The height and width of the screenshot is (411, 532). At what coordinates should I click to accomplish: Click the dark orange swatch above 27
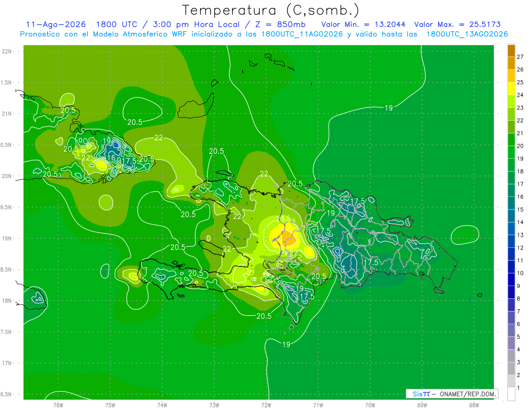pos(511,51)
